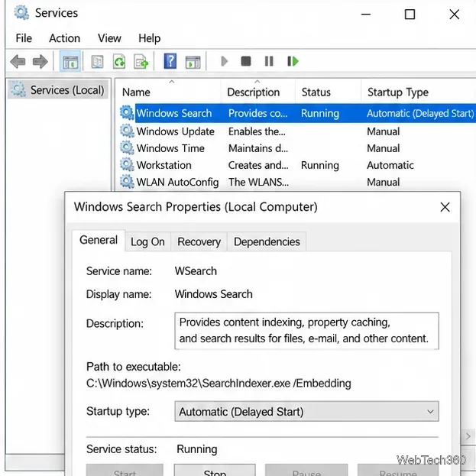This screenshot has width=476, height=476.
Task: Click the Start button in Properties dialog
Action: coord(125,471)
